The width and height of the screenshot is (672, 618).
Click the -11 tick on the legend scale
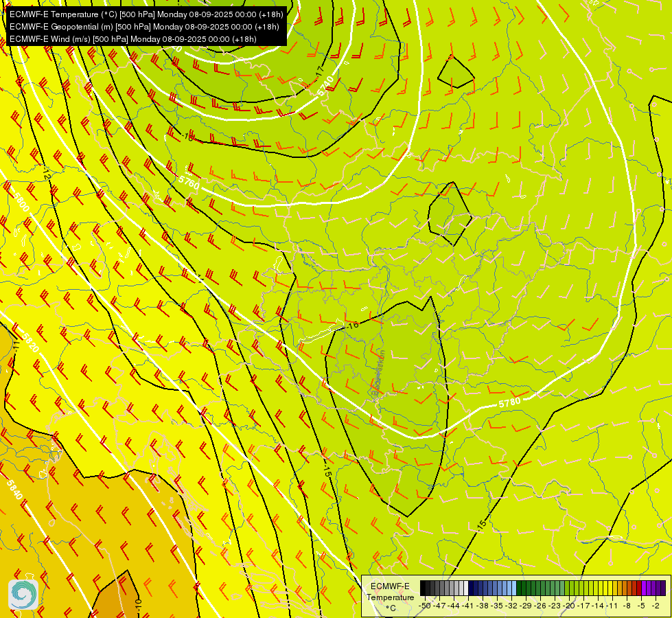(613, 606)
